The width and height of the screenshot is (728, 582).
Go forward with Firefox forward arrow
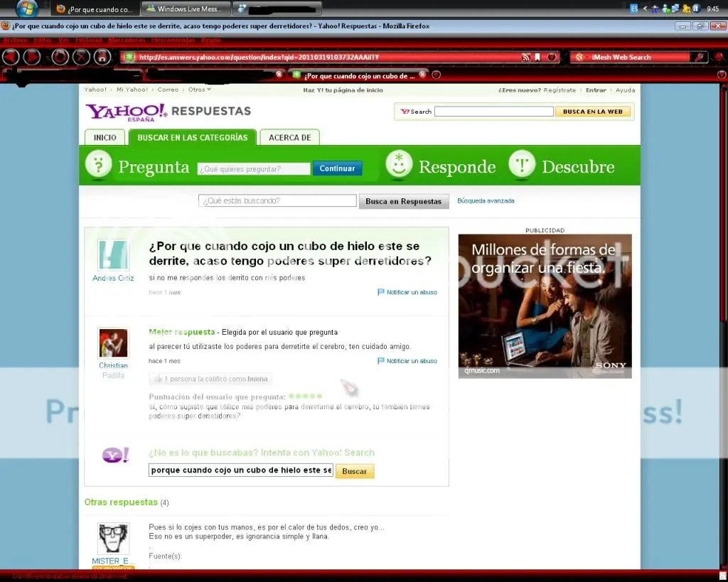click(32, 57)
